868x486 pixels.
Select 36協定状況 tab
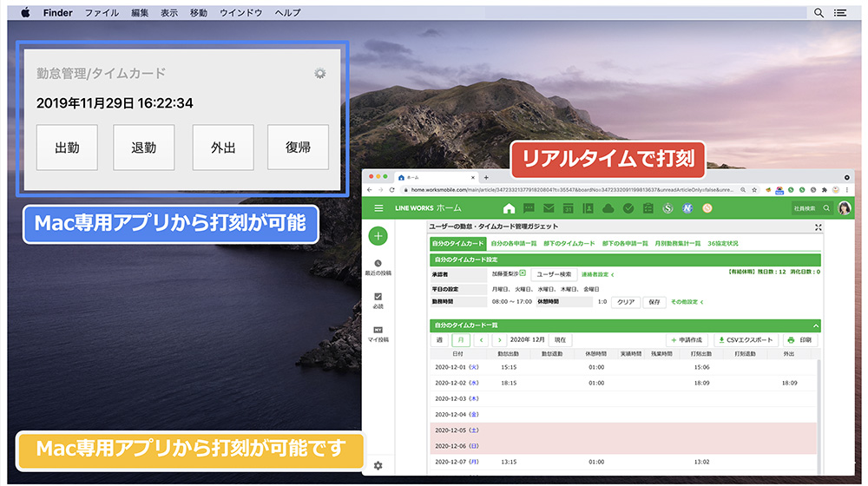pyautogui.click(x=723, y=244)
